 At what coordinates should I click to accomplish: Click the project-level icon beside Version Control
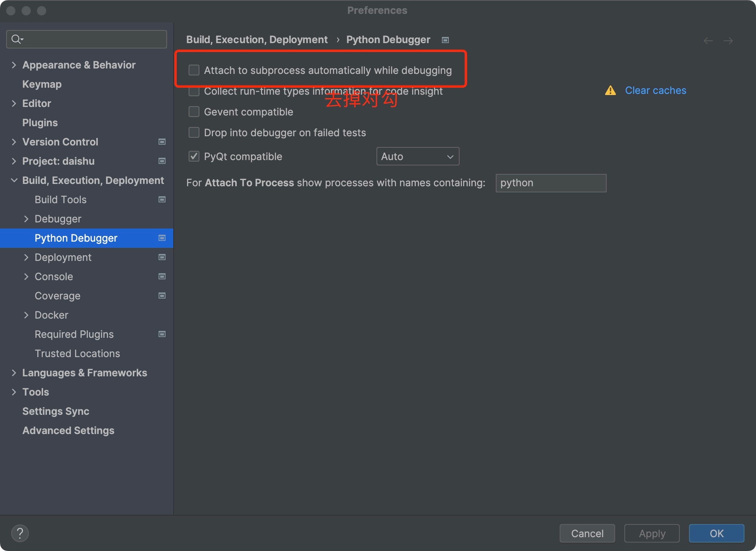tap(162, 142)
